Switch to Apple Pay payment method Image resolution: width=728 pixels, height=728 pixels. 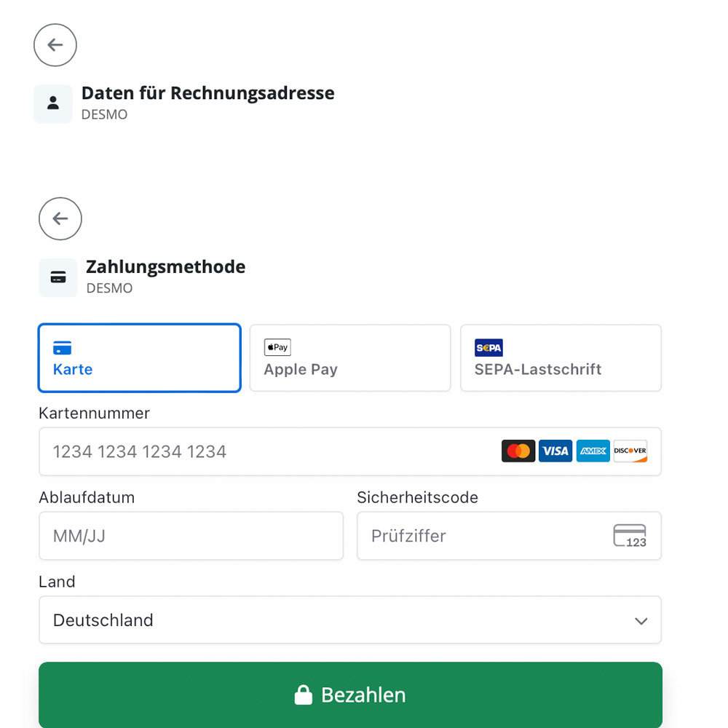349,358
